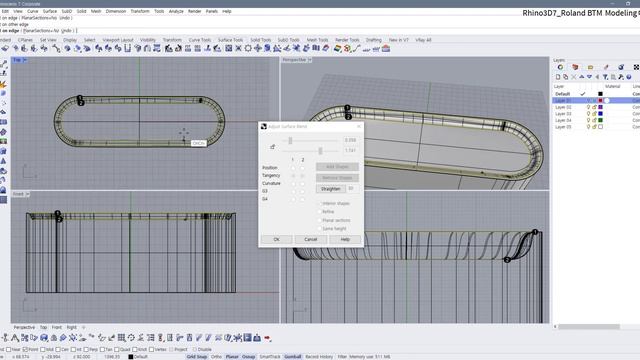Open the Default layer selector in status bar

pyautogui.click(x=138, y=357)
